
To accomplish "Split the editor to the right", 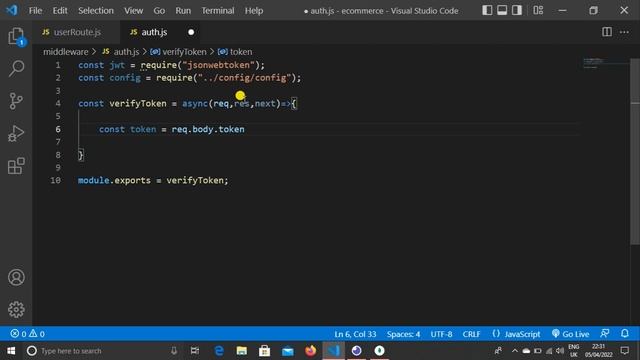I will 607,32.
